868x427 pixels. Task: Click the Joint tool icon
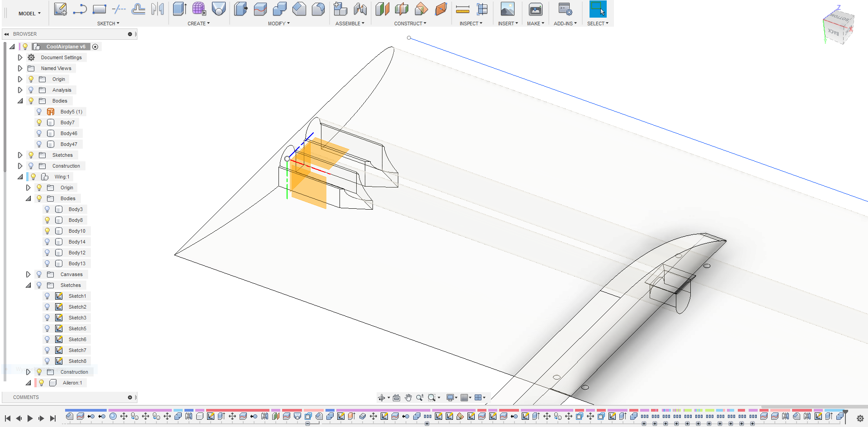point(360,9)
